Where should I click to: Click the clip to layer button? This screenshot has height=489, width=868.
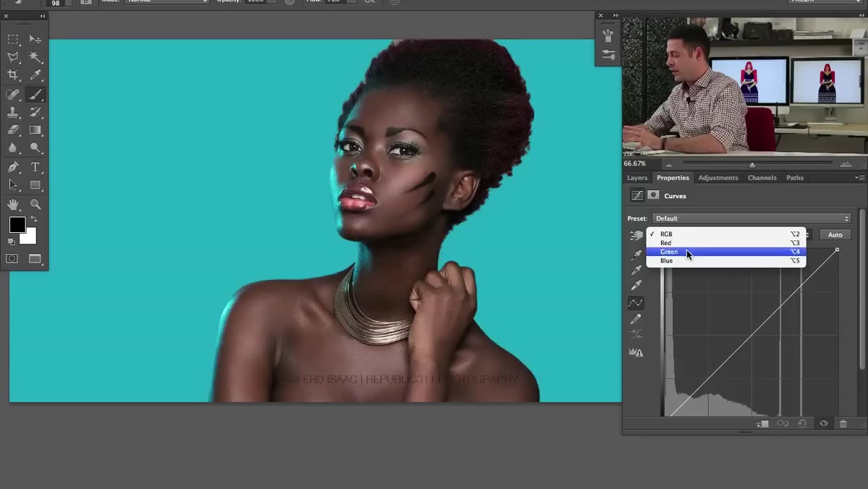tap(763, 424)
